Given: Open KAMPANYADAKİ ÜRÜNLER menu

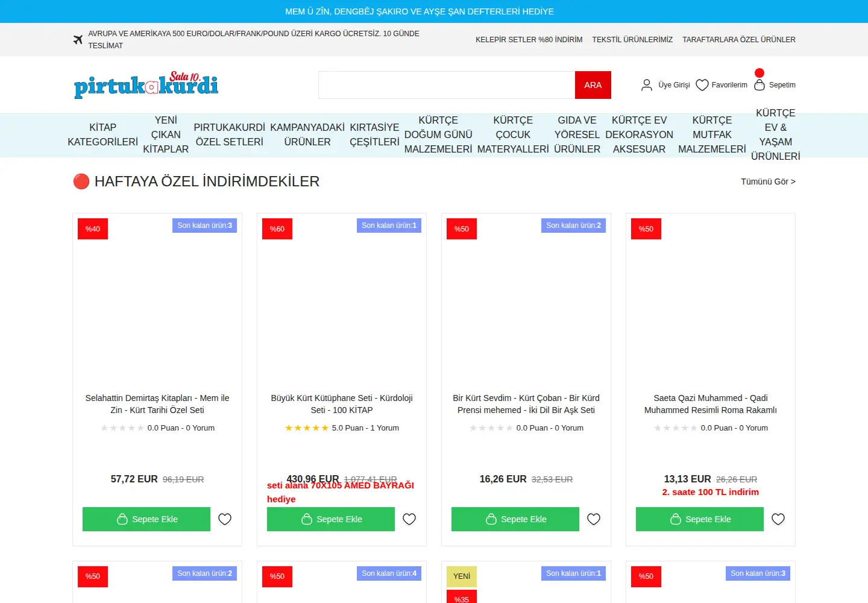Looking at the screenshot, I should [307, 135].
